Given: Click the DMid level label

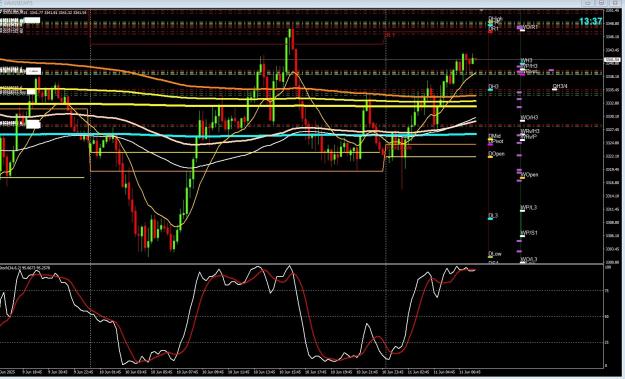Looking at the screenshot, I should pos(495,136).
